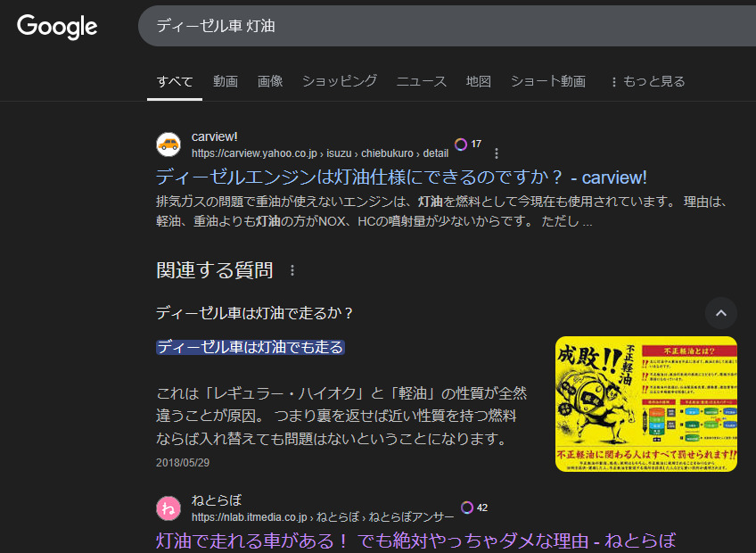This screenshot has width=756, height=553.
Task: Click the date 2018/05/29
Action: pyautogui.click(x=183, y=462)
